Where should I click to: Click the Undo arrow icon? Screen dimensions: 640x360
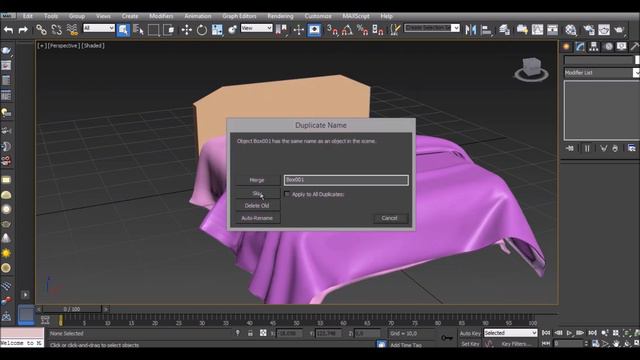coord(9,30)
